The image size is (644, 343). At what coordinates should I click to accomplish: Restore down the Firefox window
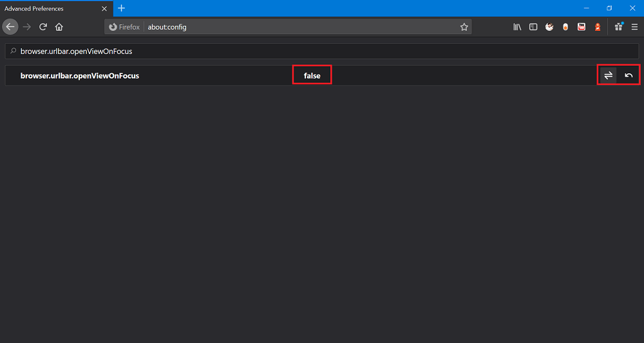[609, 8]
